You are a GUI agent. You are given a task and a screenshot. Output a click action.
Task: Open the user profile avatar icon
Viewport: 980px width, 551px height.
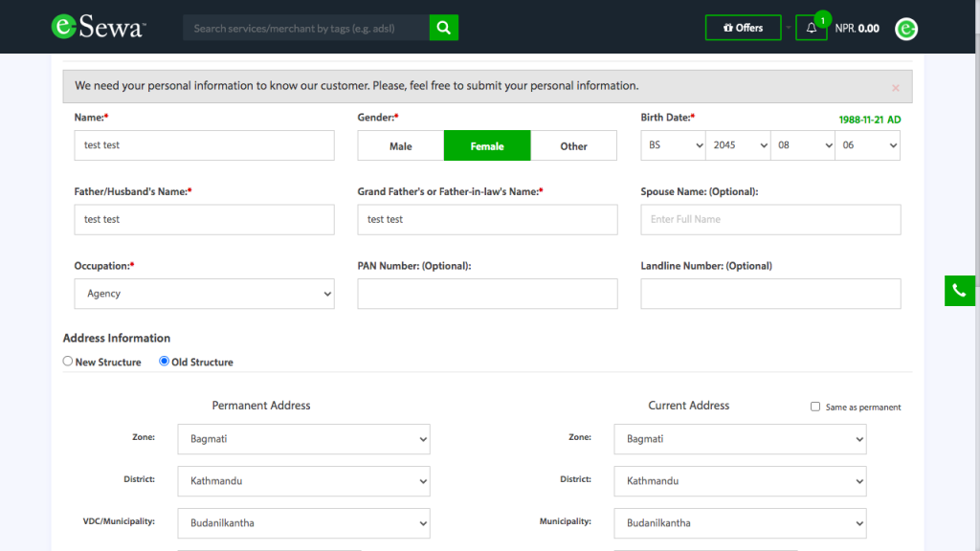point(906,29)
